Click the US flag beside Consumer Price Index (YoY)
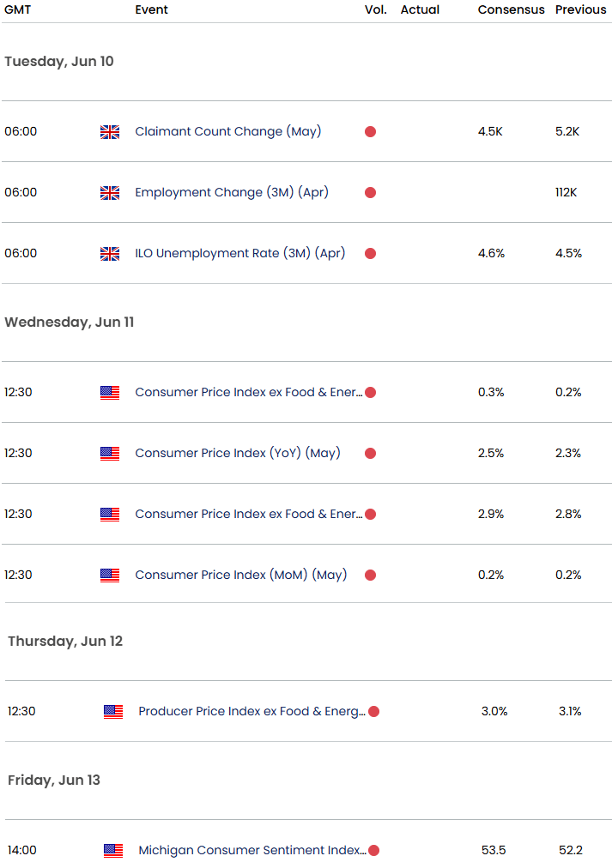612x868 pixels. tap(110, 454)
